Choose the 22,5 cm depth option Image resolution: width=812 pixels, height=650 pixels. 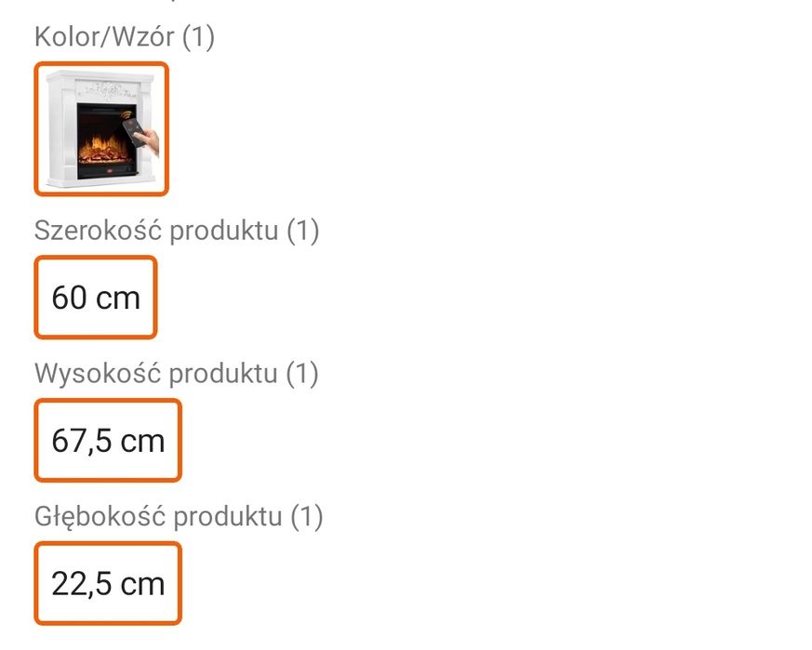point(108,584)
